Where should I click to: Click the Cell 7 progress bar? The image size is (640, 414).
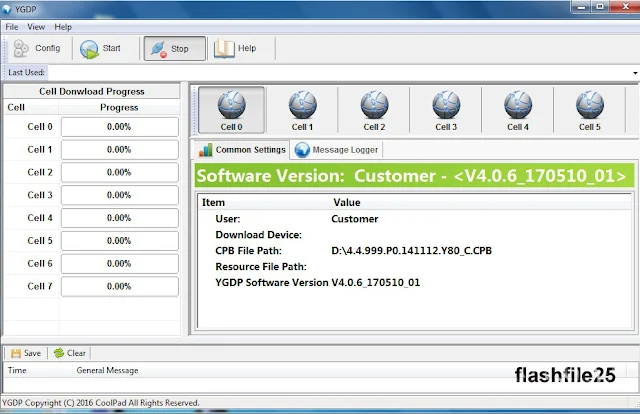120,286
